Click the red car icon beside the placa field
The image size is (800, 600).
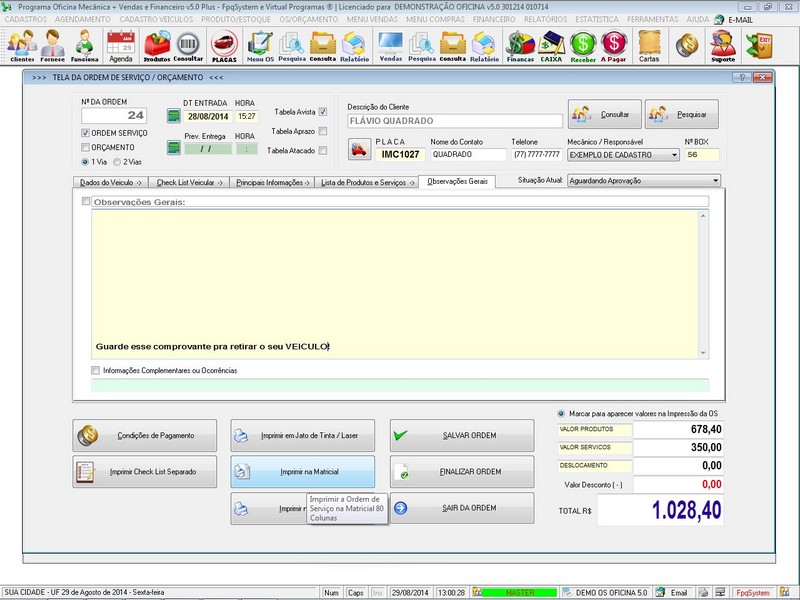click(x=360, y=150)
